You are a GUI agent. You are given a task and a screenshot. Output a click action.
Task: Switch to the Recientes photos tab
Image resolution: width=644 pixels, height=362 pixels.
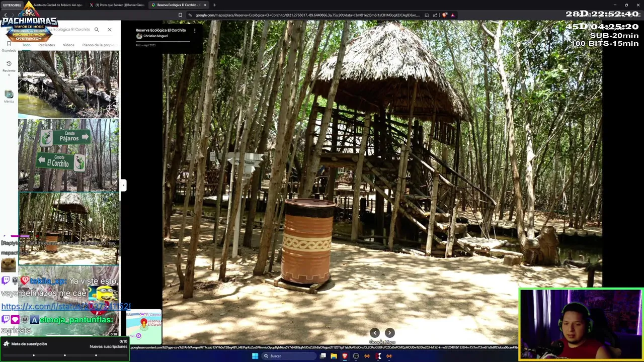click(x=46, y=45)
